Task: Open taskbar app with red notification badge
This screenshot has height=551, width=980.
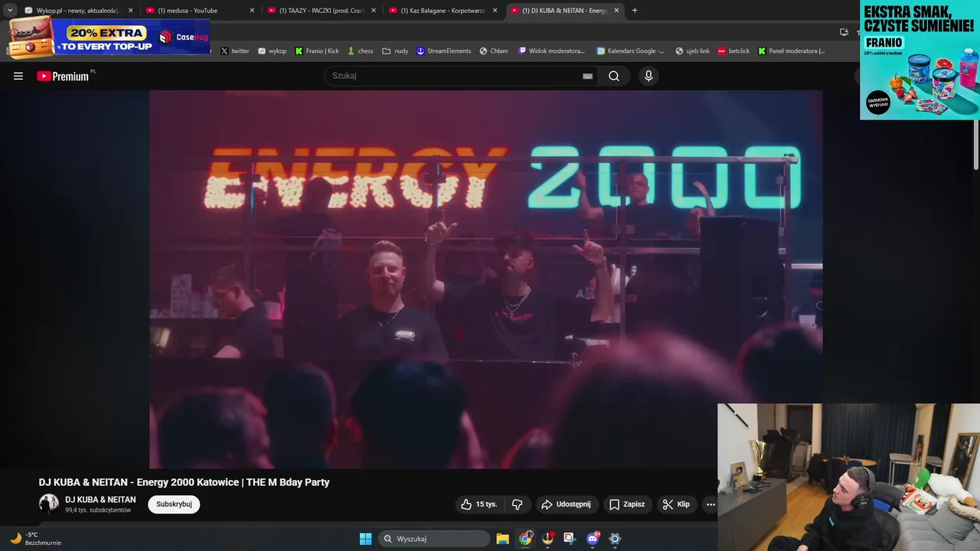Action: pos(547,539)
